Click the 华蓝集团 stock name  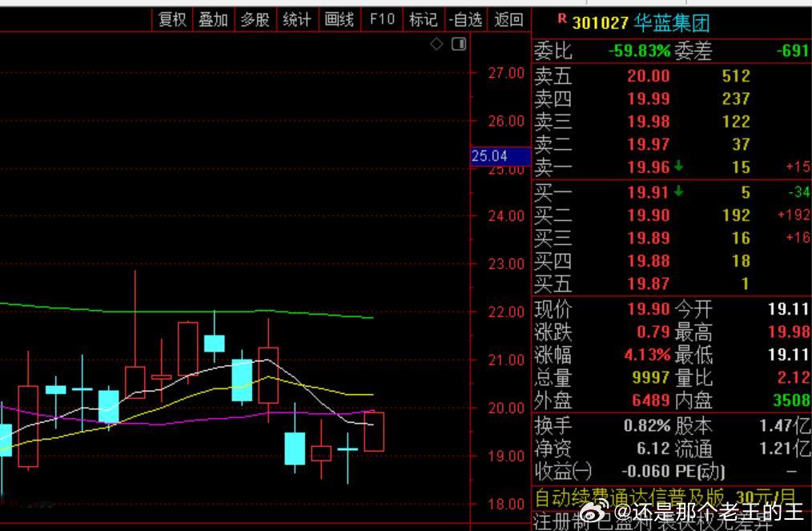[672, 22]
